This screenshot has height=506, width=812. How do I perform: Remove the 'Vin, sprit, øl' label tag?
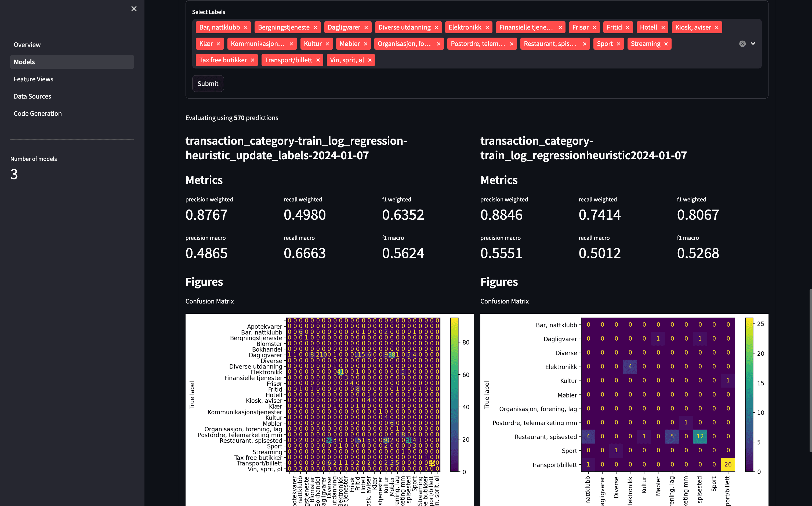(370, 60)
